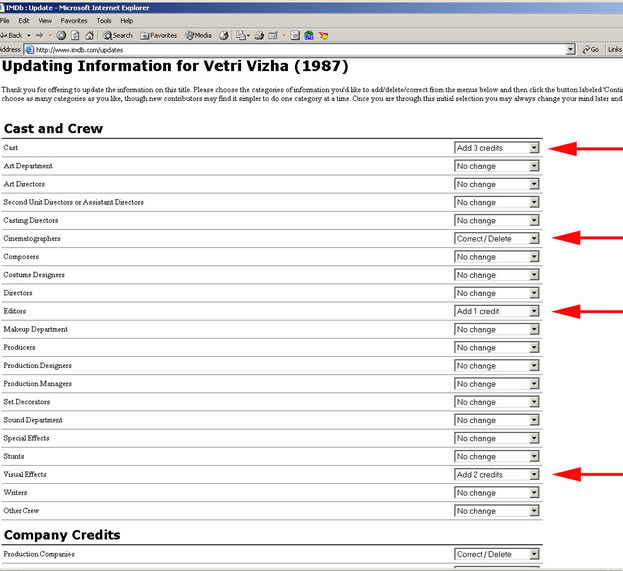Viewport: 623px width, 571px height.
Task: Open the Production Managers dropdown
Action: (497, 384)
